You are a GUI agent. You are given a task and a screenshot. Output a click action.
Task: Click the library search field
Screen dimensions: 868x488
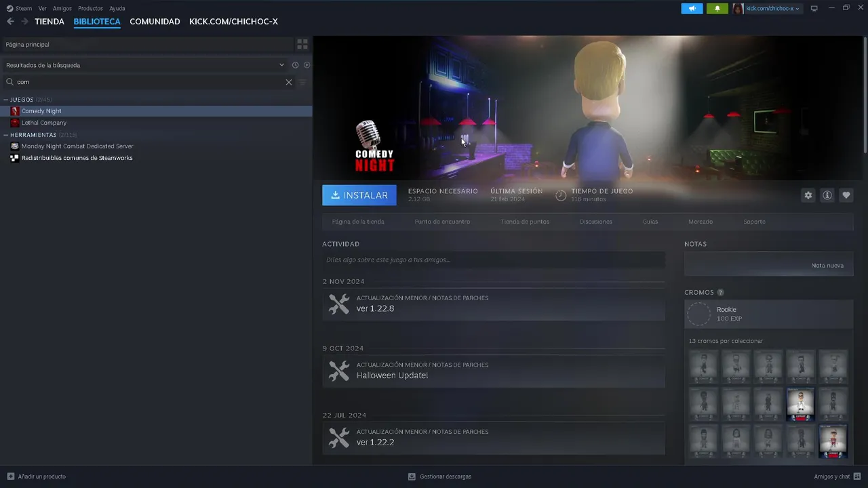coord(147,82)
